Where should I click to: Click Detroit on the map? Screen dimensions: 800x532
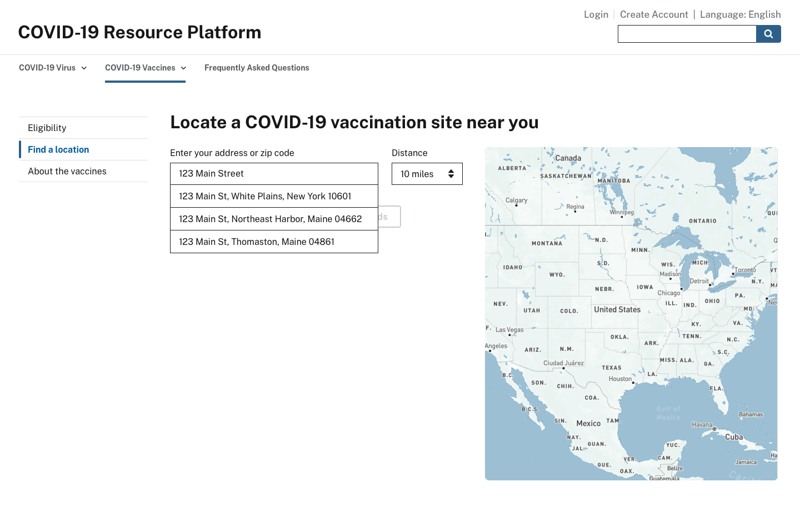699,281
